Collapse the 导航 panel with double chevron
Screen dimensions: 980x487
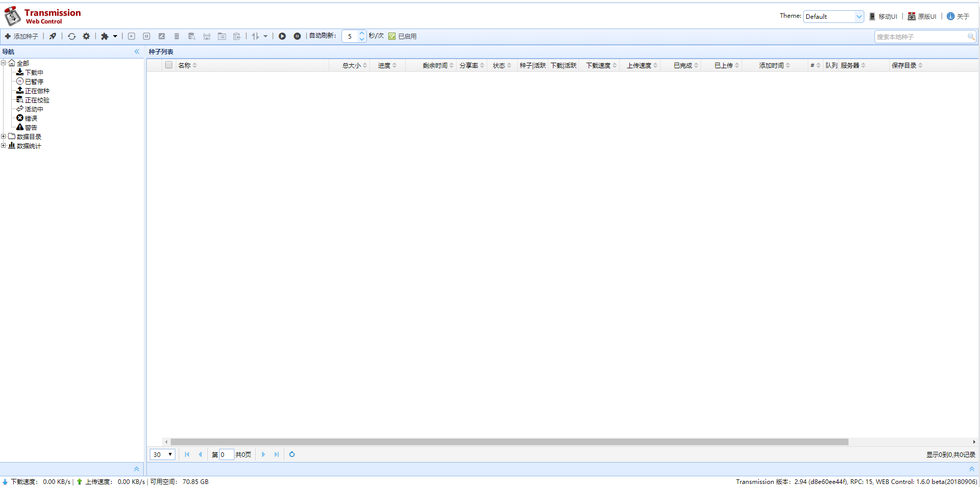point(137,51)
